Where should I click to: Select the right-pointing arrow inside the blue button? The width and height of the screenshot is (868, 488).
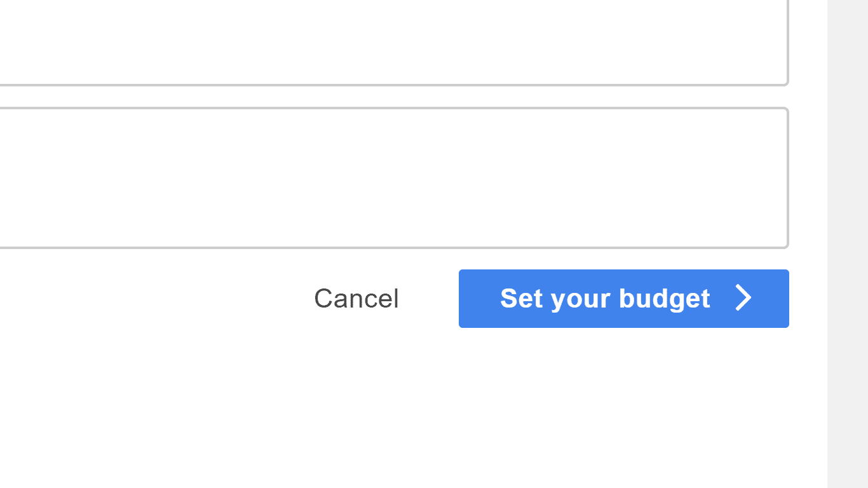(x=743, y=298)
